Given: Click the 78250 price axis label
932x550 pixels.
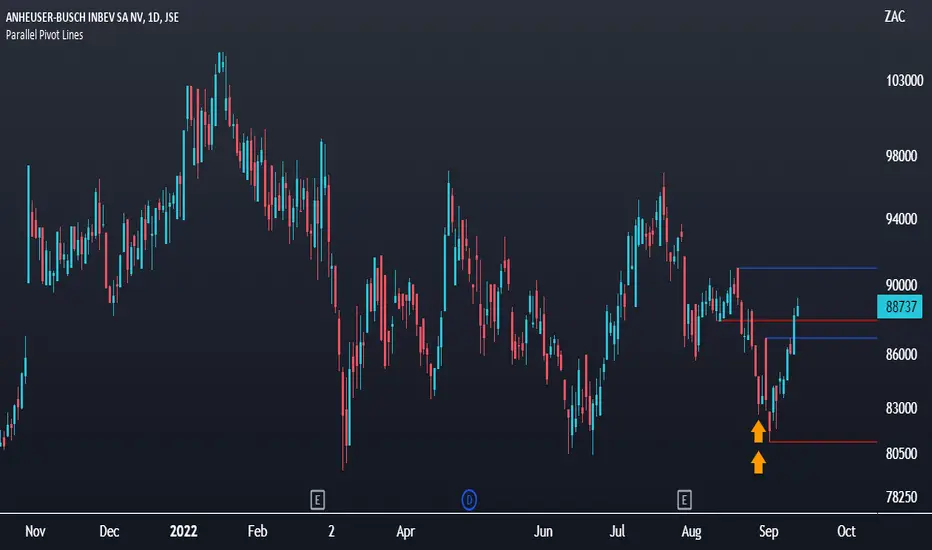Looking at the screenshot, I should point(901,497).
